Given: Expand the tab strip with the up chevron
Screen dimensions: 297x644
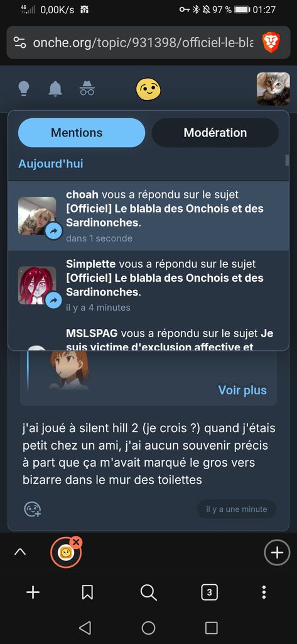Looking at the screenshot, I should click(x=19, y=552).
